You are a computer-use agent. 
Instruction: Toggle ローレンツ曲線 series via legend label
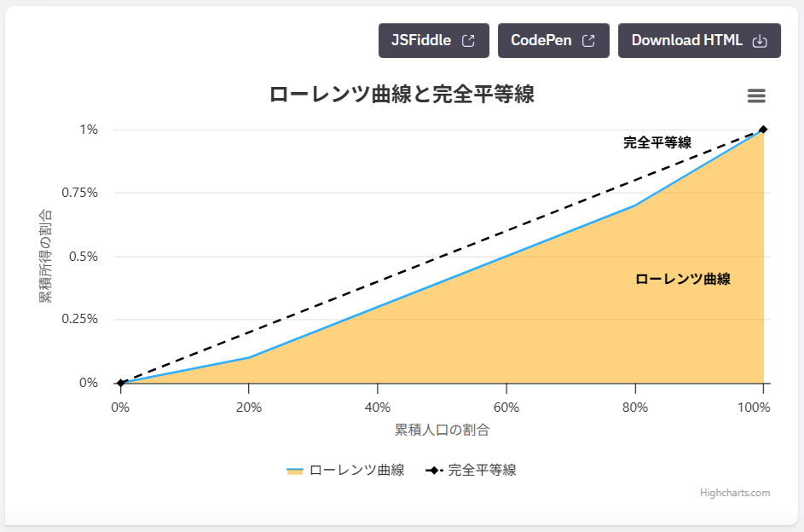pyautogui.click(x=356, y=470)
